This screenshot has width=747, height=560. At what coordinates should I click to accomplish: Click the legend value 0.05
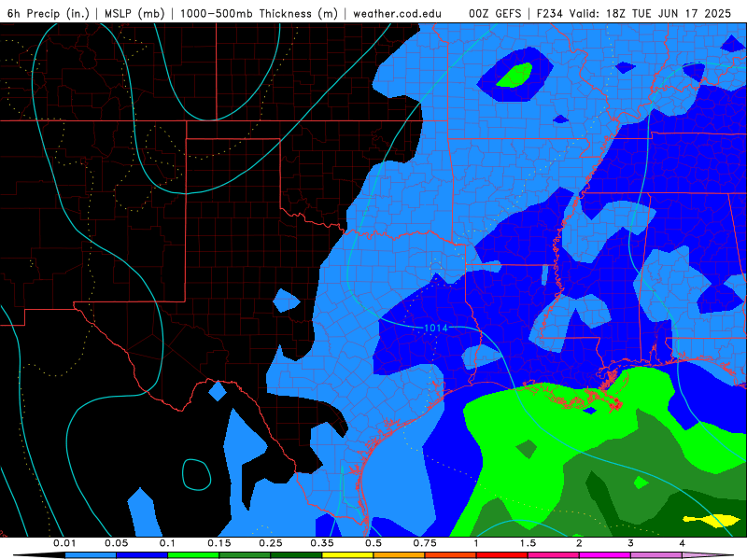point(116,543)
